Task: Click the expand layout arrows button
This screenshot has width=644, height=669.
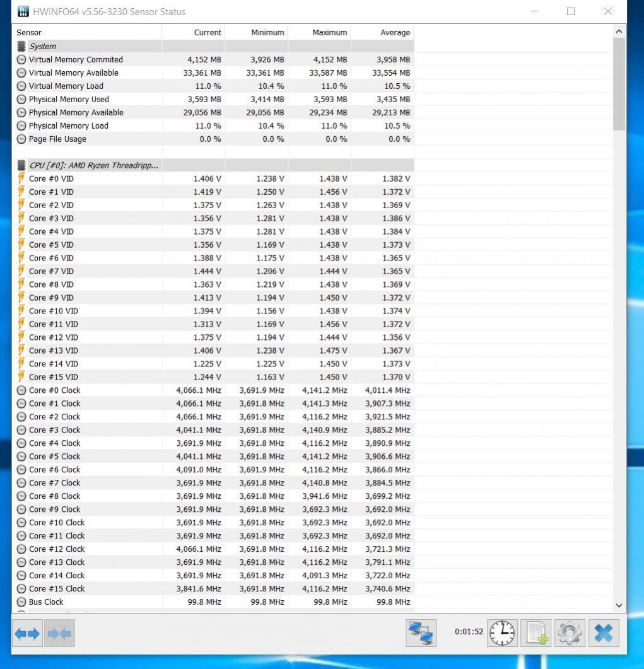Action: click(x=27, y=633)
